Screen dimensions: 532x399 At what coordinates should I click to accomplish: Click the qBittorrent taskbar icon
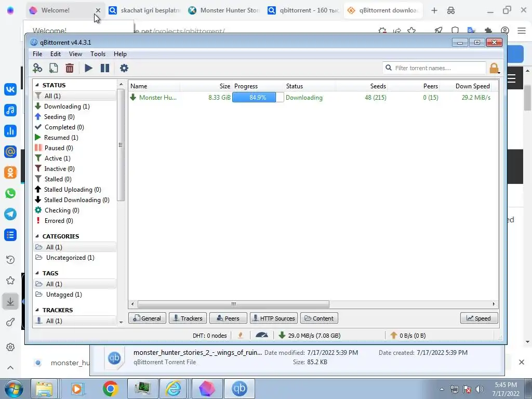click(239, 389)
